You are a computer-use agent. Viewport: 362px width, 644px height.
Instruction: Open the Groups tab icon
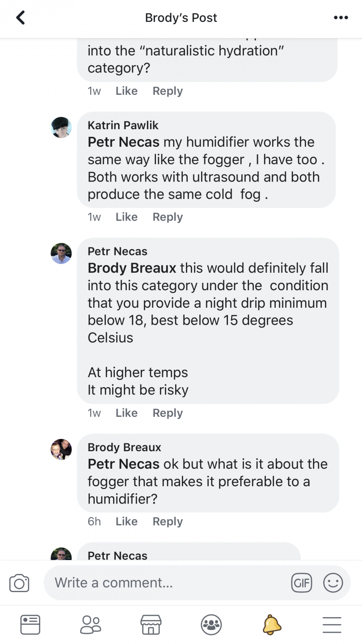pos(211,624)
